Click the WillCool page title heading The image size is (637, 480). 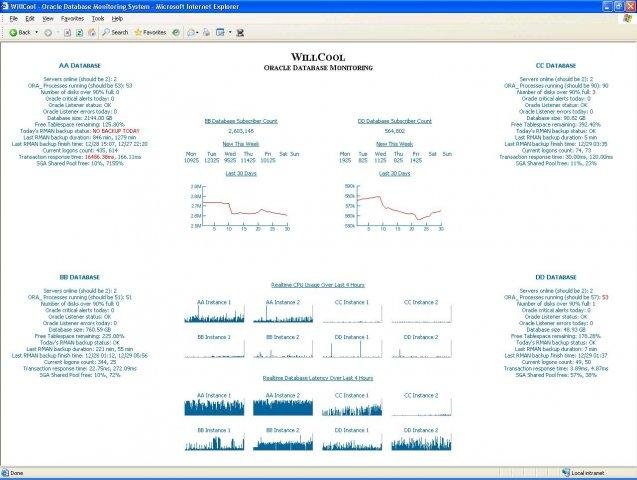tap(318, 57)
